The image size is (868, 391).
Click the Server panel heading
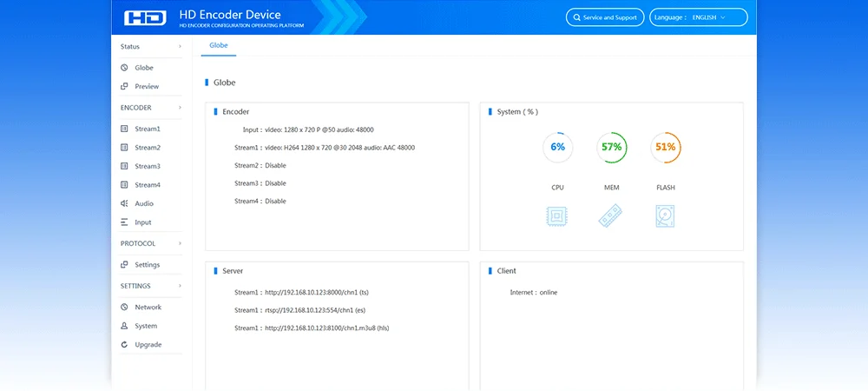(x=233, y=271)
